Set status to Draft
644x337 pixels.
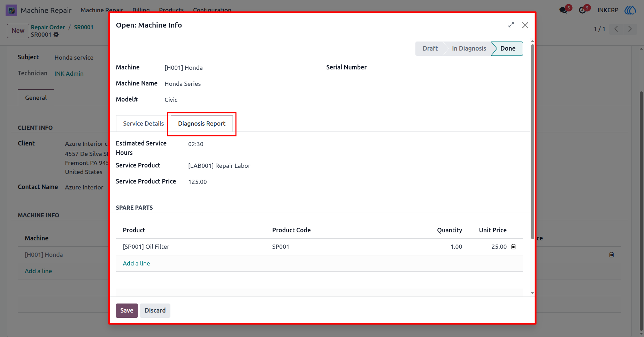[x=430, y=48]
